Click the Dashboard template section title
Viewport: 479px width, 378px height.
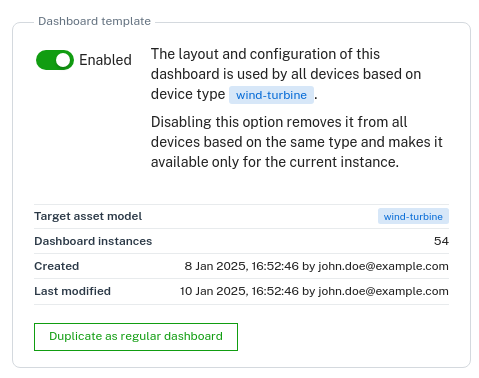[x=95, y=21]
